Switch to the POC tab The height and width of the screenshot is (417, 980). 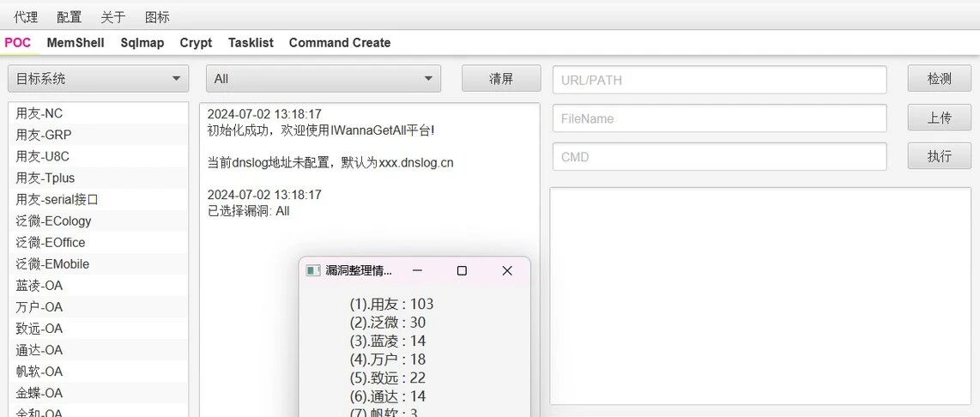(x=17, y=43)
